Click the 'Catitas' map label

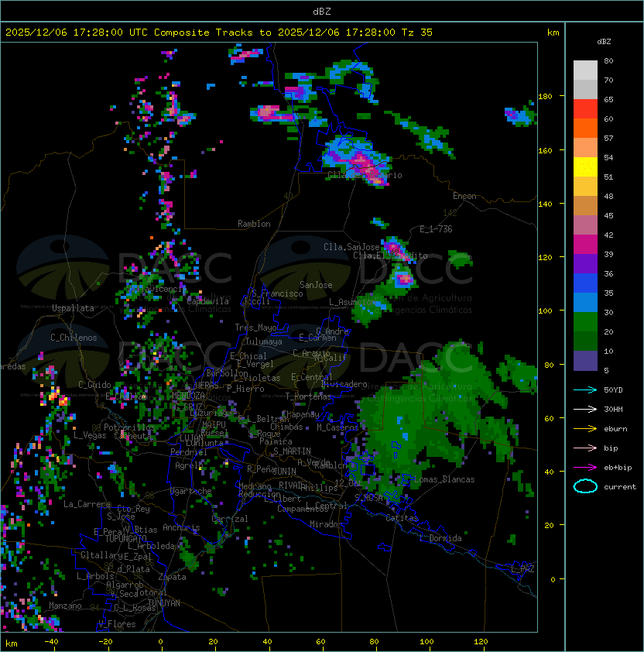402,518
